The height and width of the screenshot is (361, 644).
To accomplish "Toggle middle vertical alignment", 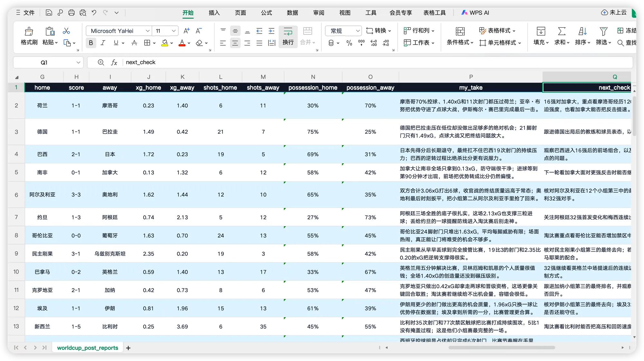I will [x=235, y=31].
